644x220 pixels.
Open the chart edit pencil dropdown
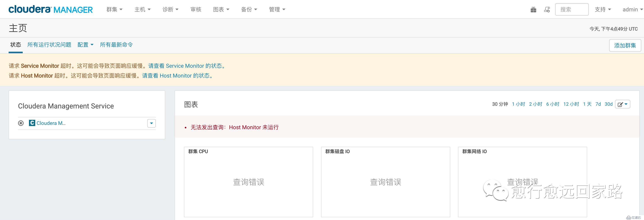622,104
